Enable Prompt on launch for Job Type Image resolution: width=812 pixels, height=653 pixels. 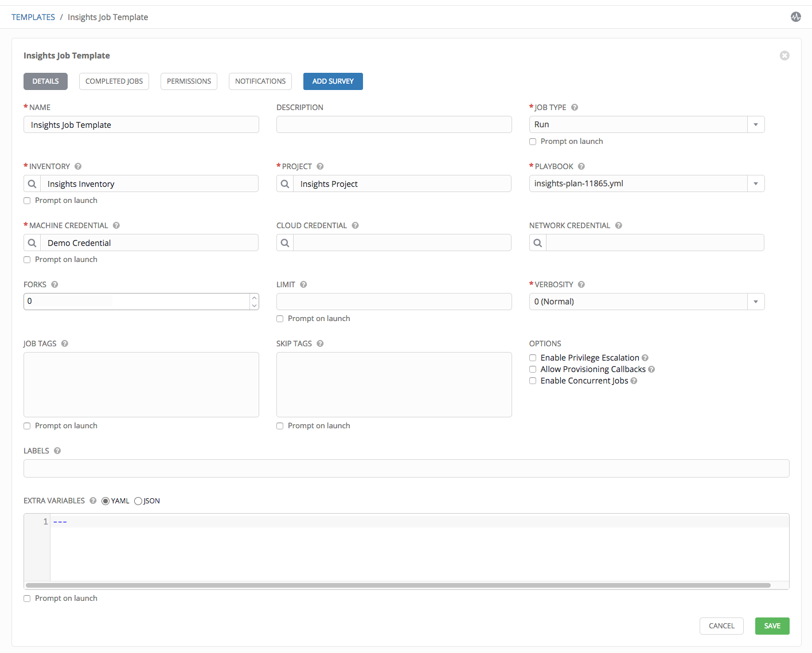(x=533, y=142)
